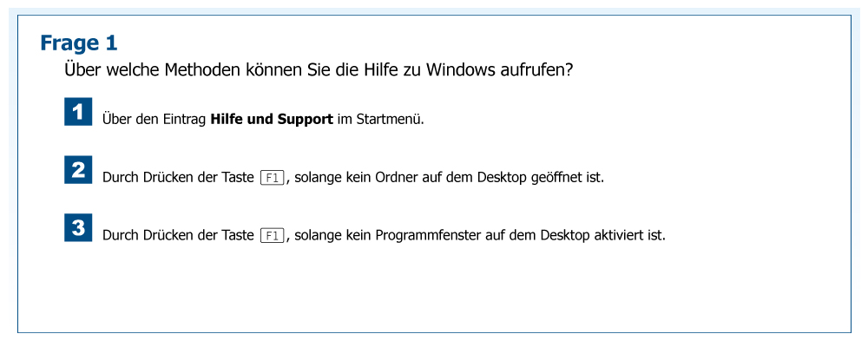
Task: Click the word "Ordner" in answer 2
Action: [396, 177]
